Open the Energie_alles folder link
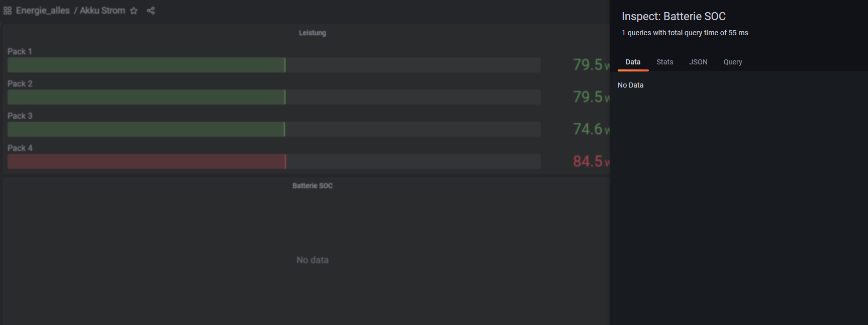 [43, 11]
